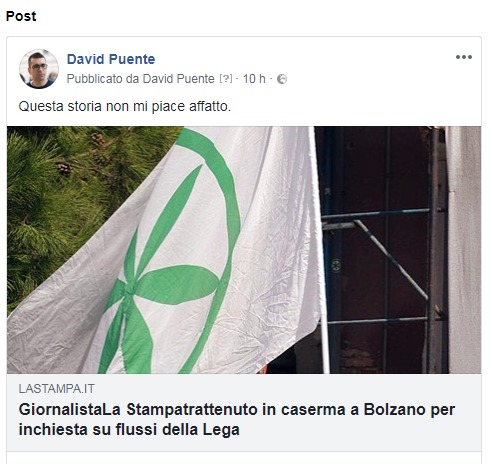Click the grey wall at photo's right edge
Screen dimensions: 493x464
pyautogui.click(x=464, y=250)
